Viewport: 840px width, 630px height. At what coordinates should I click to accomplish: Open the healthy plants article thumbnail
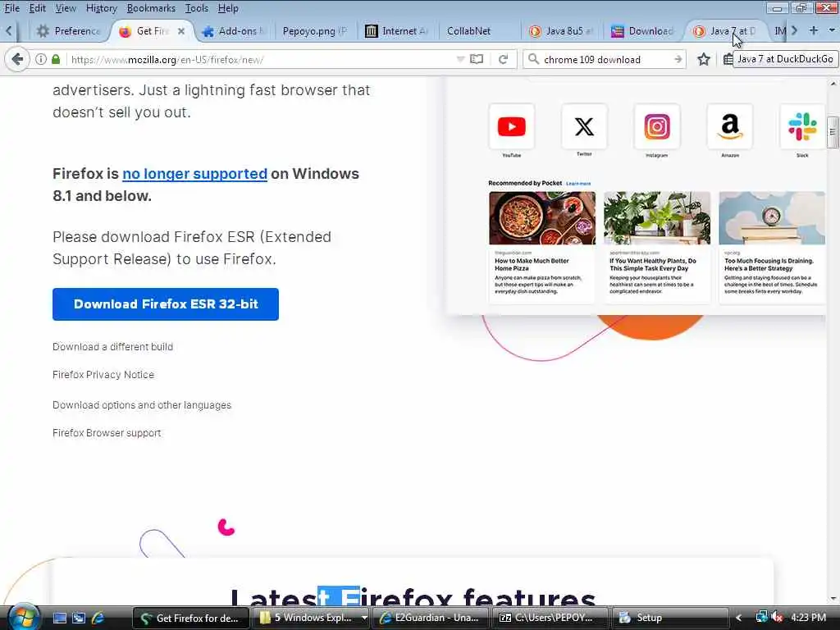(x=657, y=218)
